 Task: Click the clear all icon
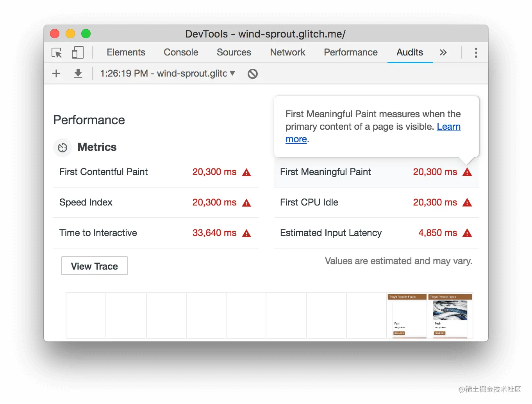[253, 73]
